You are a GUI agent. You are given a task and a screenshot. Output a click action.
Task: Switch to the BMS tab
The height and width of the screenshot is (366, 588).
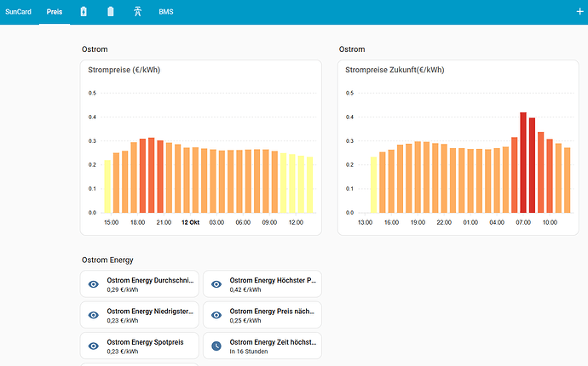pyautogui.click(x=165, y=12)
